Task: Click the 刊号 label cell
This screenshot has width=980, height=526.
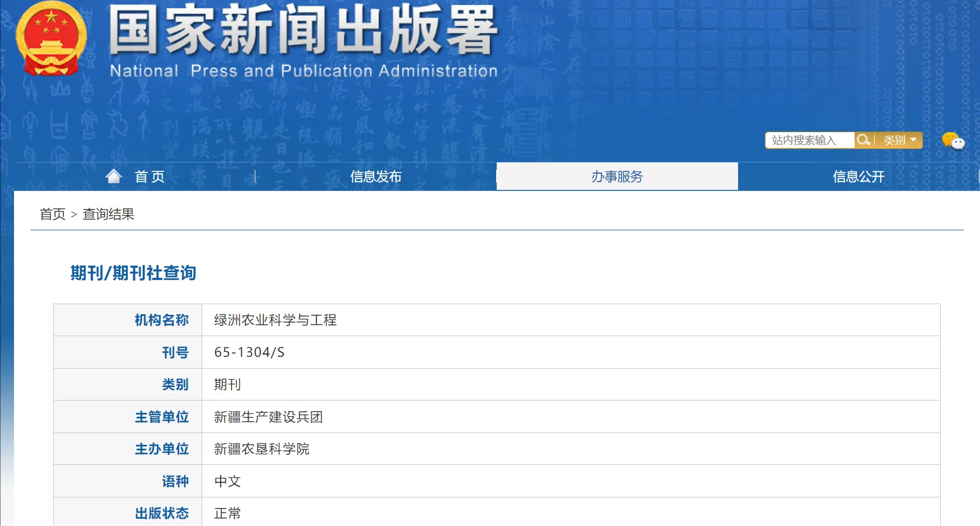Action: tap(128, 352)
